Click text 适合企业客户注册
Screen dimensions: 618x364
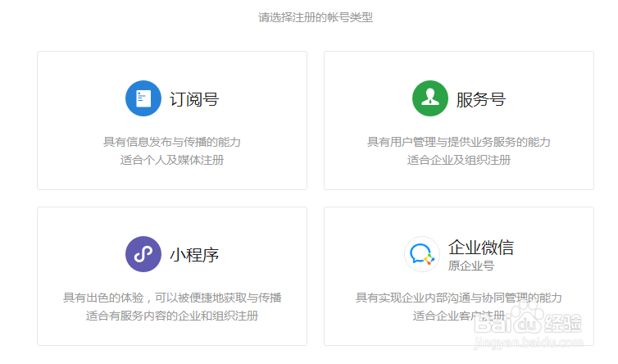pyautogui.click(x=459, y=316)
